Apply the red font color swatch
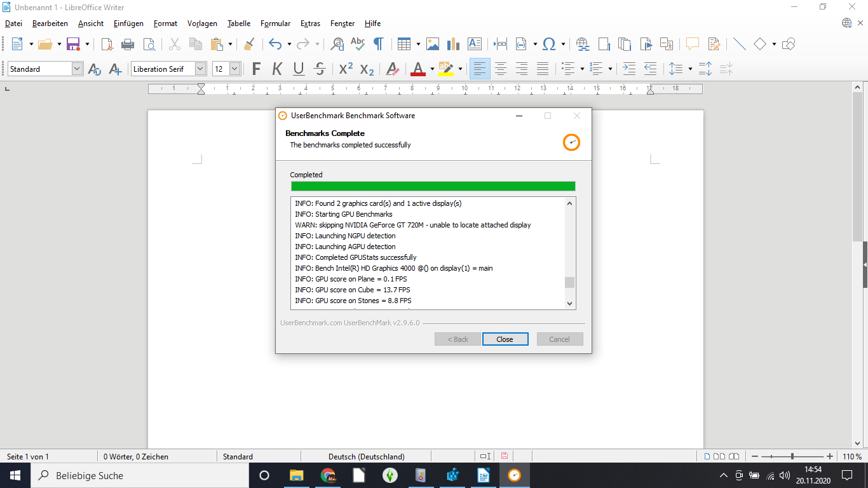Viewport: 868px width, 488px height. pyautogui.click(x=417, y=69)
